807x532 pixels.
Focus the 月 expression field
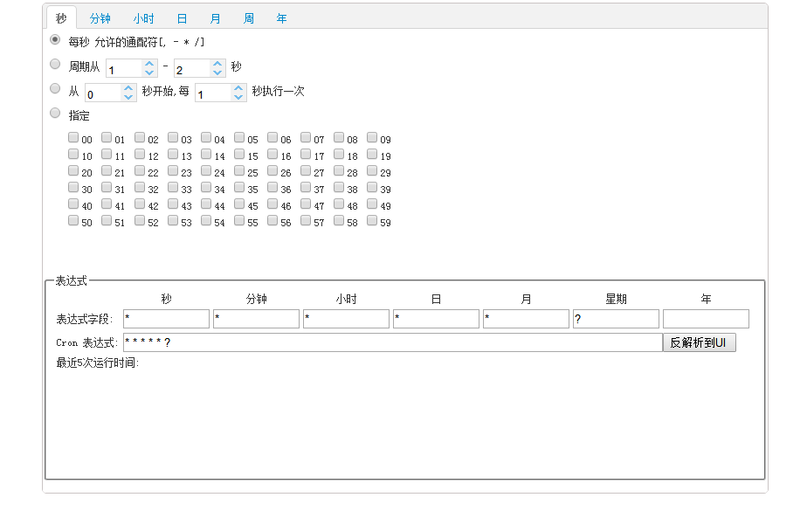(x=526, y=319)
